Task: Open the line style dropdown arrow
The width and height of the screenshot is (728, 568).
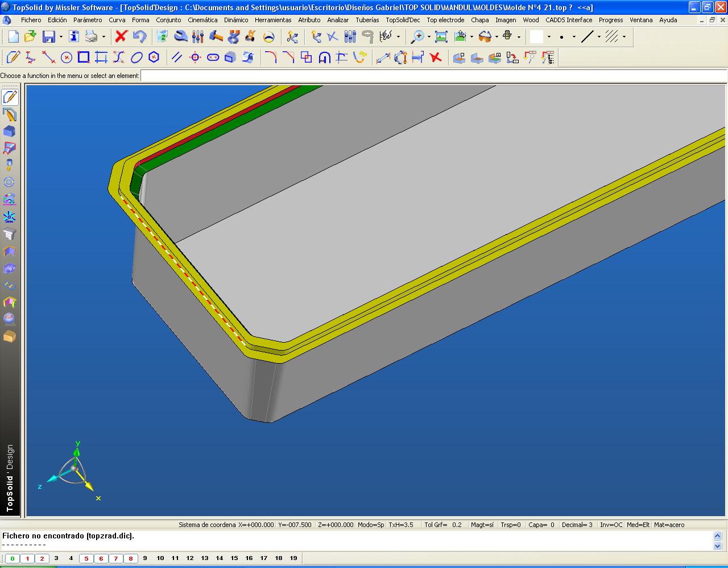Action: click(599, 37)
